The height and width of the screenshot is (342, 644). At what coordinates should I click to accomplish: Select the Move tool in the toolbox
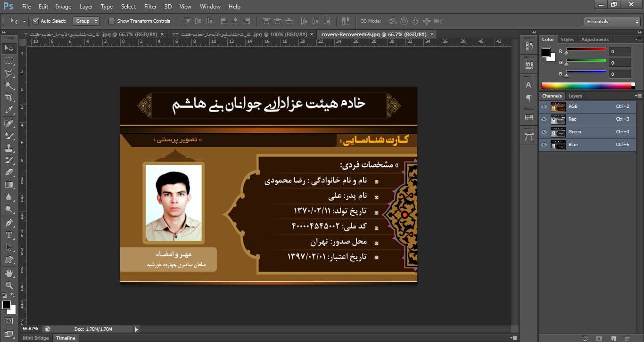tap(9, 48)
